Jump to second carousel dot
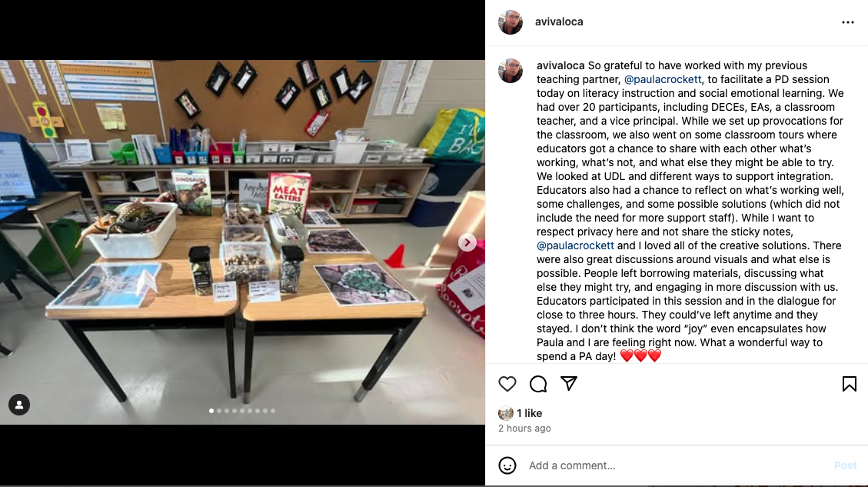 219,411
